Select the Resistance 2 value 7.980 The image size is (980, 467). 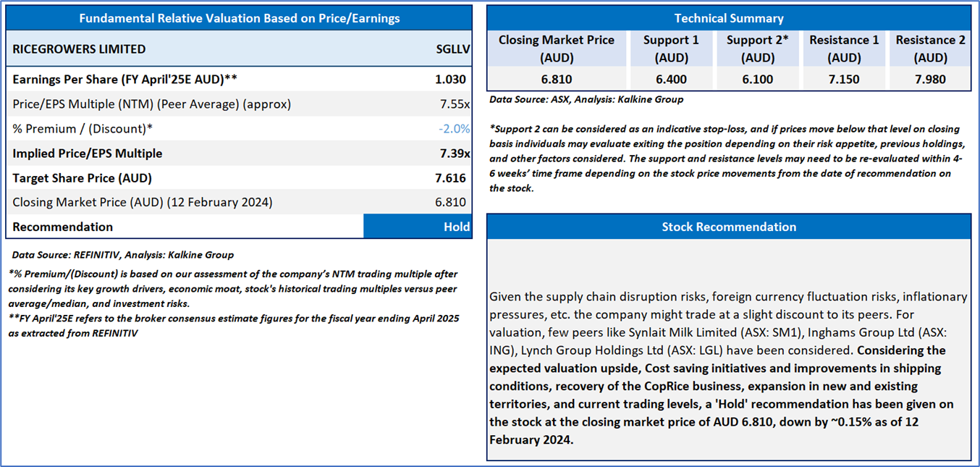click(x=930, y=80)
